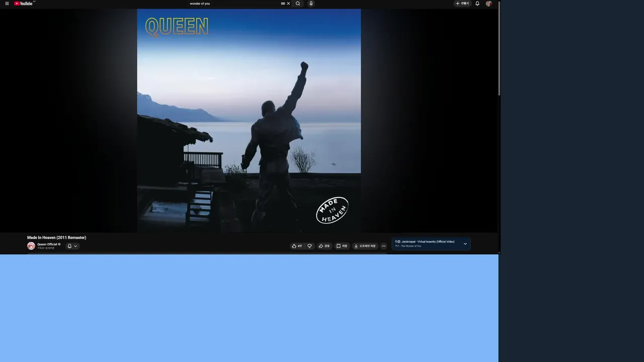This screenshot has height=362, width=644.
Task: Save the video to a playlist (저장)
Action: tap(342, 246)
